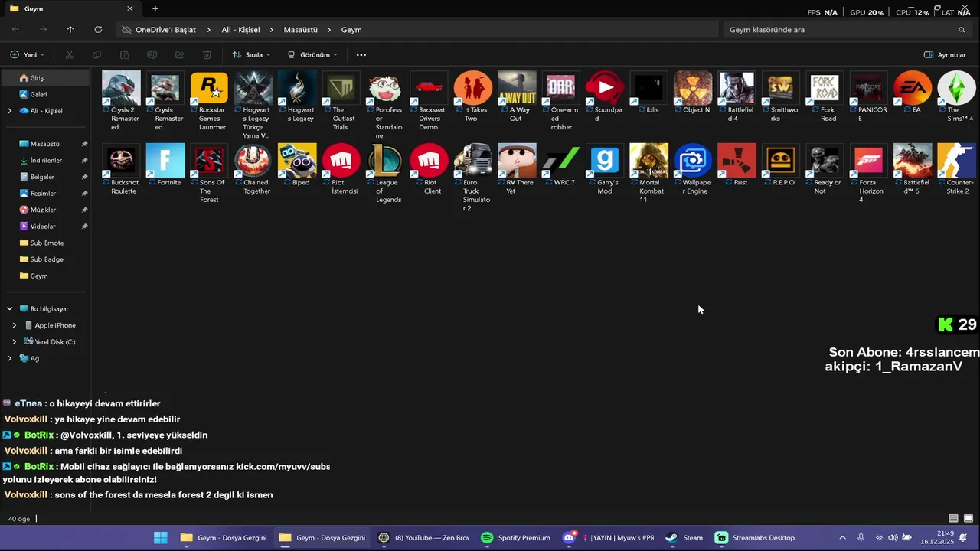This screenshot has width=980, height=551.
Task: Navigate to OneDrive'ı Başlat breadcrumb
Action: pyautogui.click(x=165, y=30)
